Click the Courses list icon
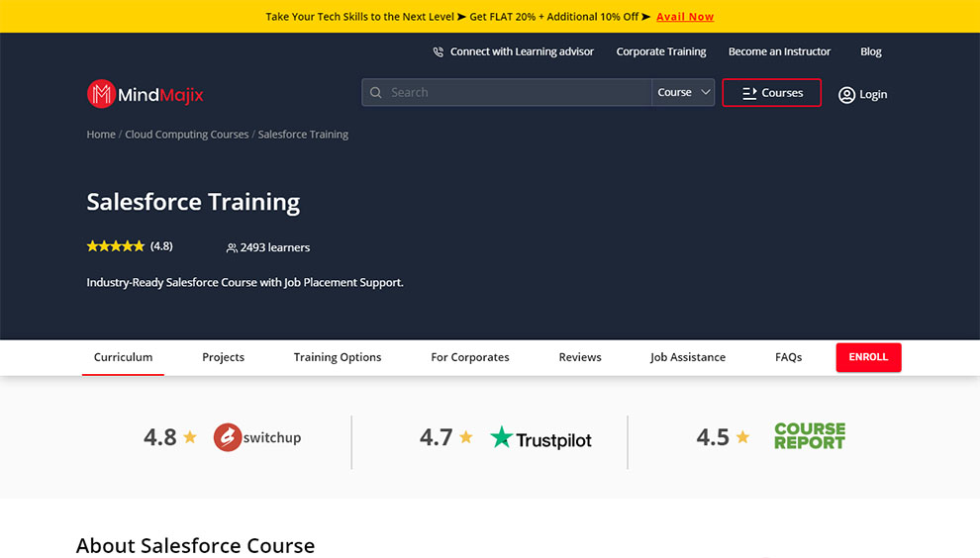The width and height of the screenshot is (980, 558). pyautogui.click(x=749, y=93)
